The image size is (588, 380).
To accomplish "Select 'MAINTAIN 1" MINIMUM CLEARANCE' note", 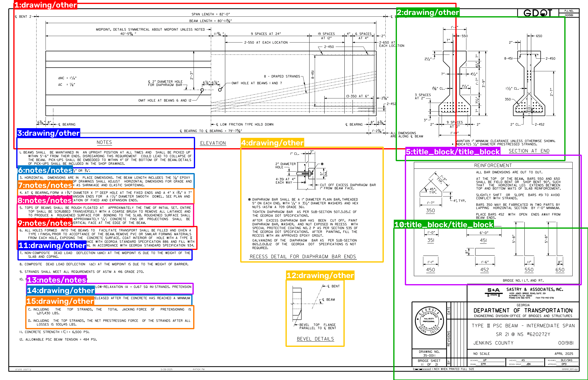I will pyautogui.click(x=506, y=141).
